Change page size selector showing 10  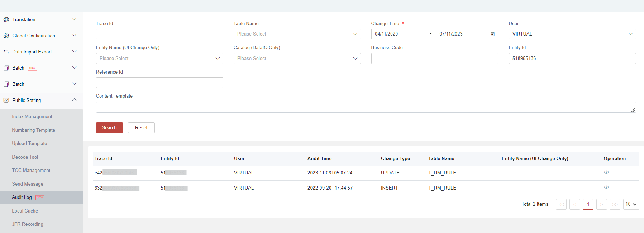tap(631, 204)
